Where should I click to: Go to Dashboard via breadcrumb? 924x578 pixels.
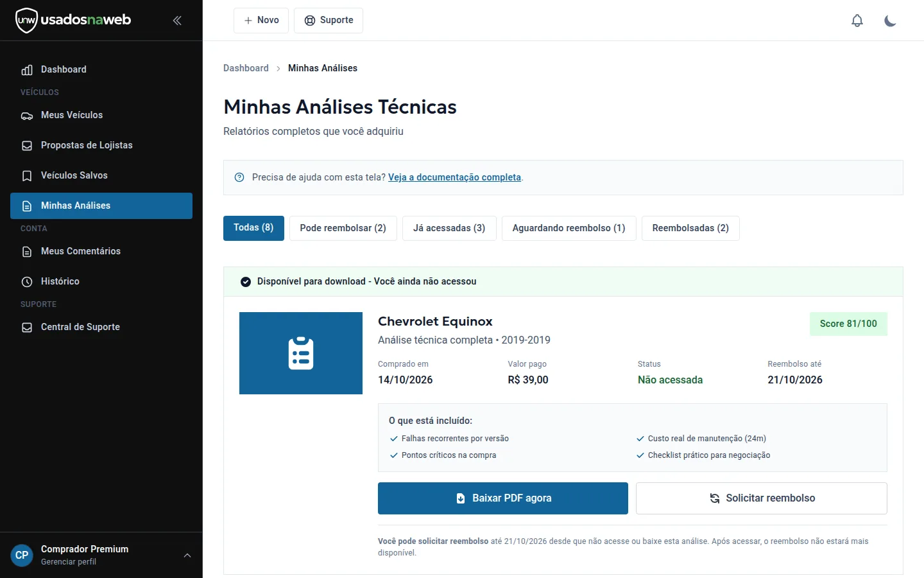coord(246,68)
